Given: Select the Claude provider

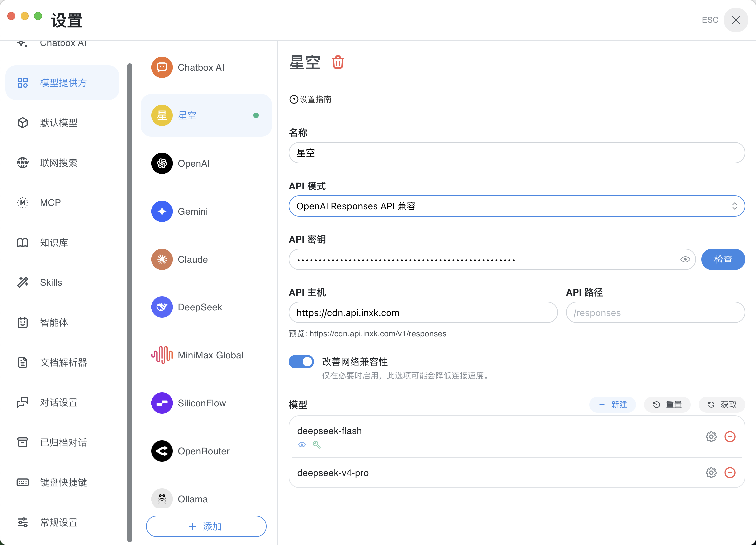Looking at the screenshot, I should (x=206, y=259).
